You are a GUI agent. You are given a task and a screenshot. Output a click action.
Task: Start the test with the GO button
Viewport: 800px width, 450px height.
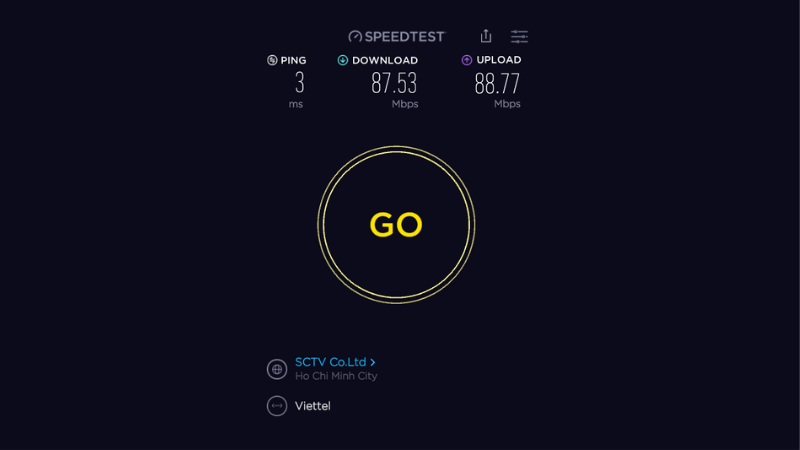pyautogui.click(x=396, y=225)
